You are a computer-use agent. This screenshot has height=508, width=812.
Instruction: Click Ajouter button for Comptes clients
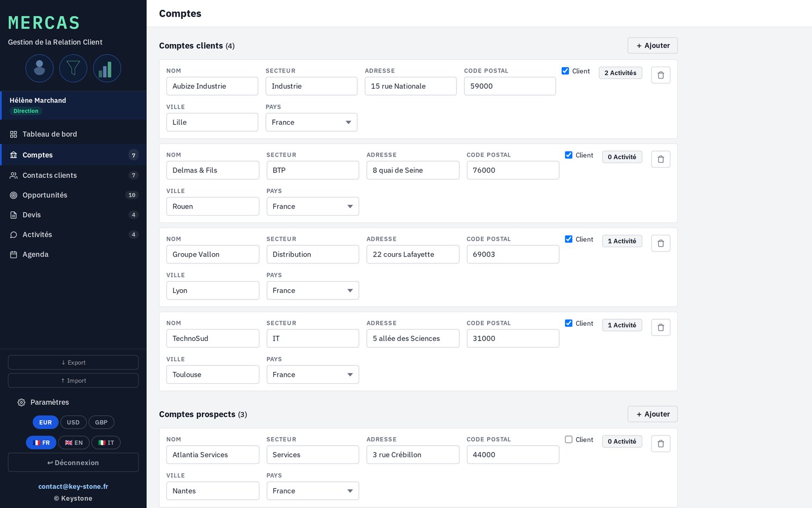click(x=653, y=46)
